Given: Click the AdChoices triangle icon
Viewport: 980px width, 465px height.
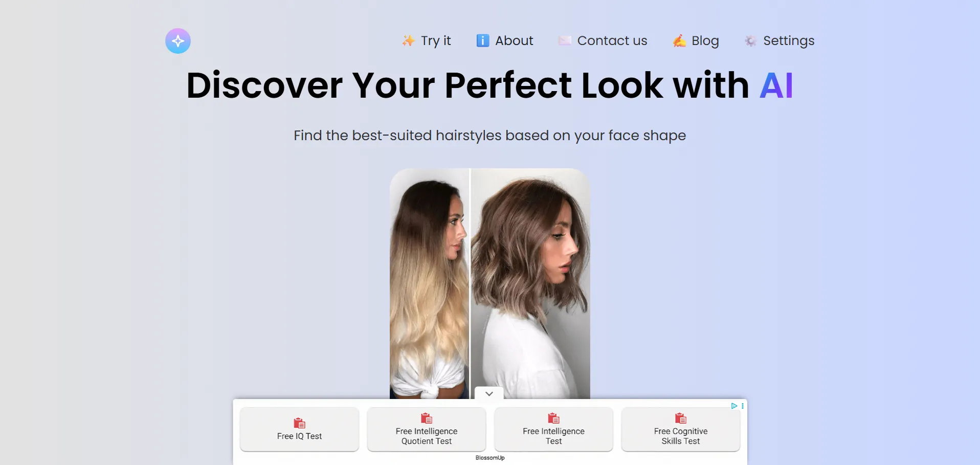Looking at the screenshot, I should 734,406.
